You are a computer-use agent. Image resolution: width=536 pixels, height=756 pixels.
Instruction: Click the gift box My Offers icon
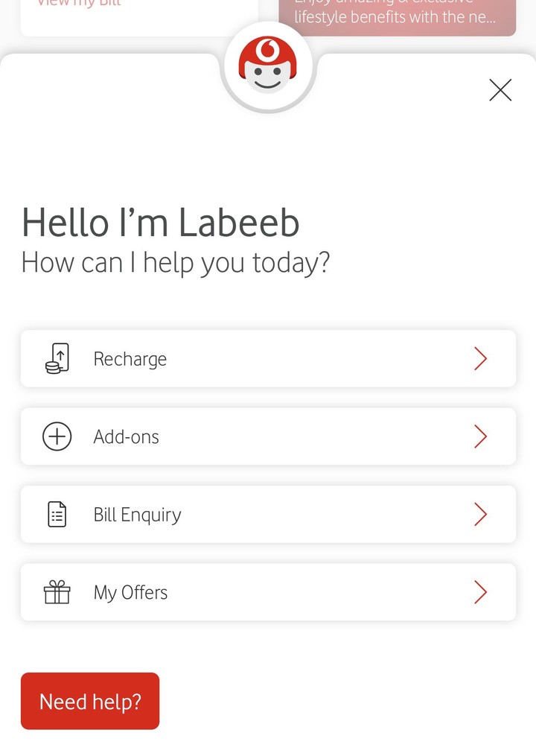57,593
